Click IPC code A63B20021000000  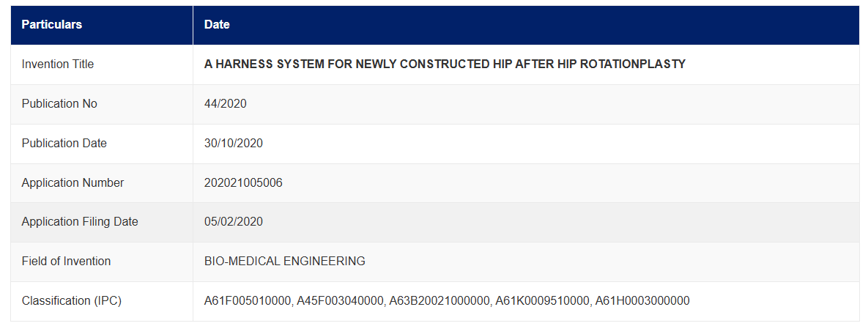439,301
